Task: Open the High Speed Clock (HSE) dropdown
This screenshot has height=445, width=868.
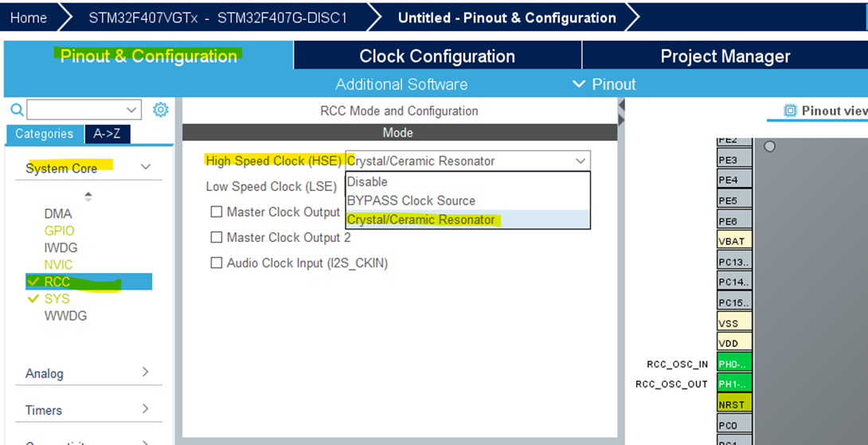Action: 467,161
